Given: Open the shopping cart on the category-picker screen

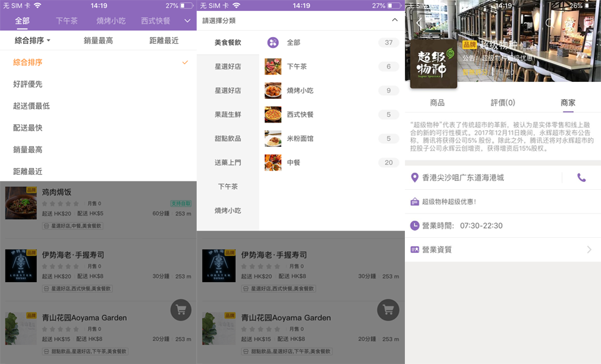Looking at the screenshot, I should tap(388, 309).
